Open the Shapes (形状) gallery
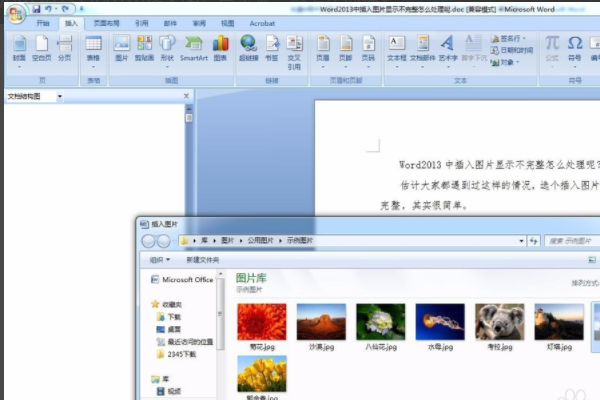Image resolution: width=600 pixels, height=400 pixels. 167,51
